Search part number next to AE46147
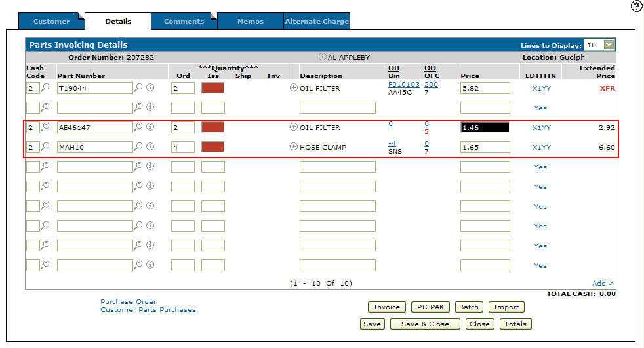 tap(139, 127)
